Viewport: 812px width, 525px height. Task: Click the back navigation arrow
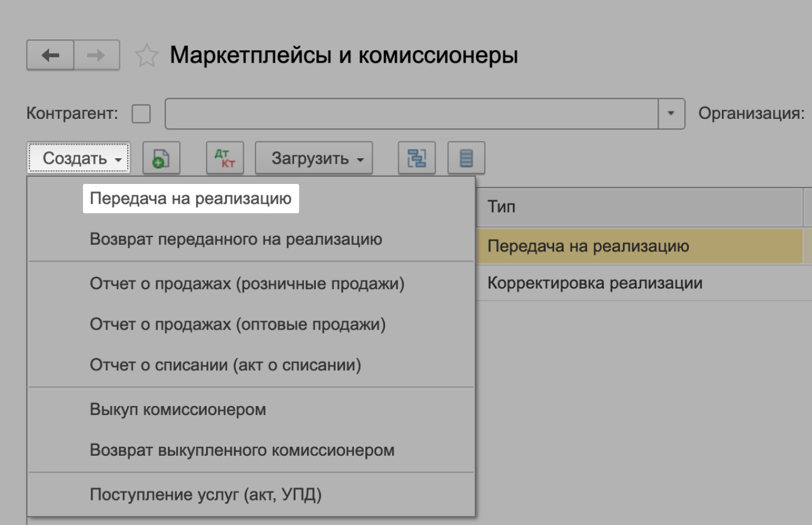click(x=50, y=56)
